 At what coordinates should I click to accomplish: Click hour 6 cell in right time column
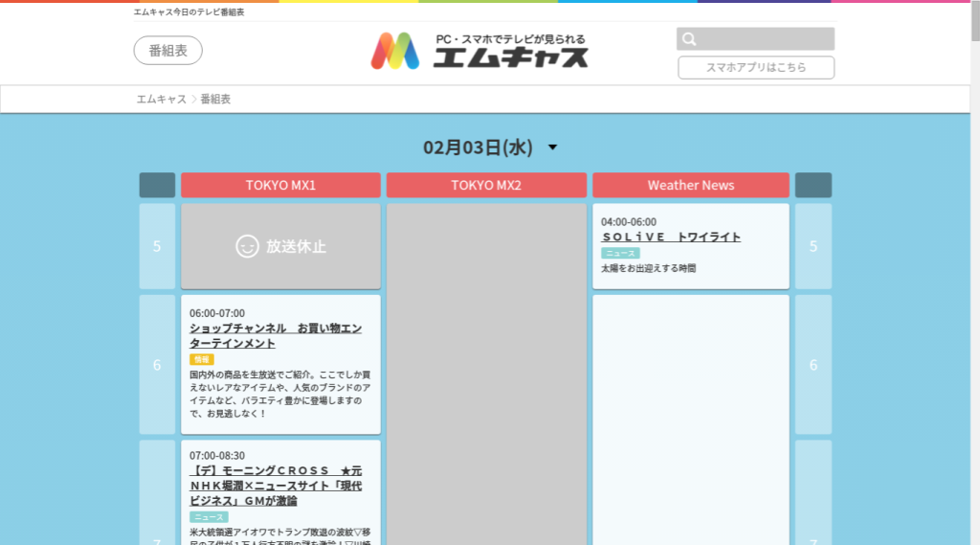pos(813,365)
